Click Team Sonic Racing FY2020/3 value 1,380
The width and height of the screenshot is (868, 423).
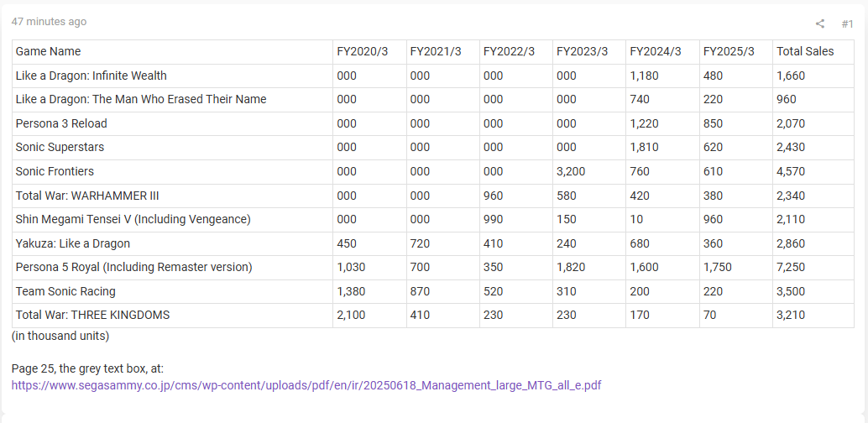[x=369, y=291]
